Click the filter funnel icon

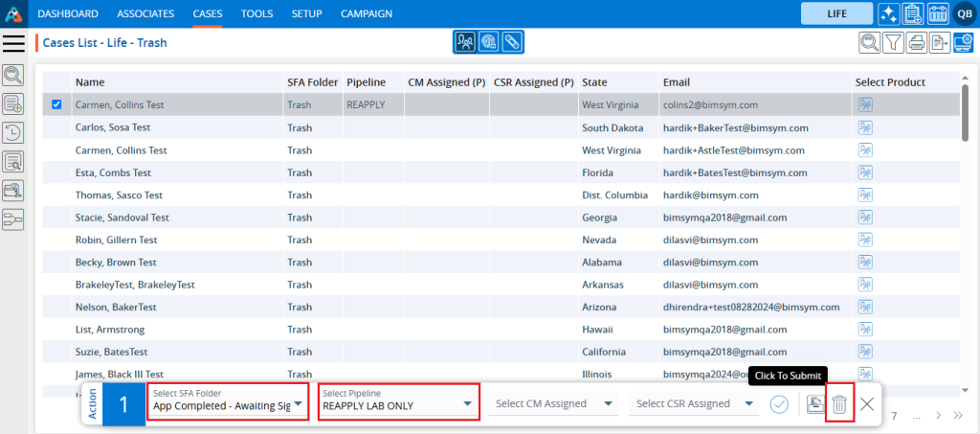(893, 42)
